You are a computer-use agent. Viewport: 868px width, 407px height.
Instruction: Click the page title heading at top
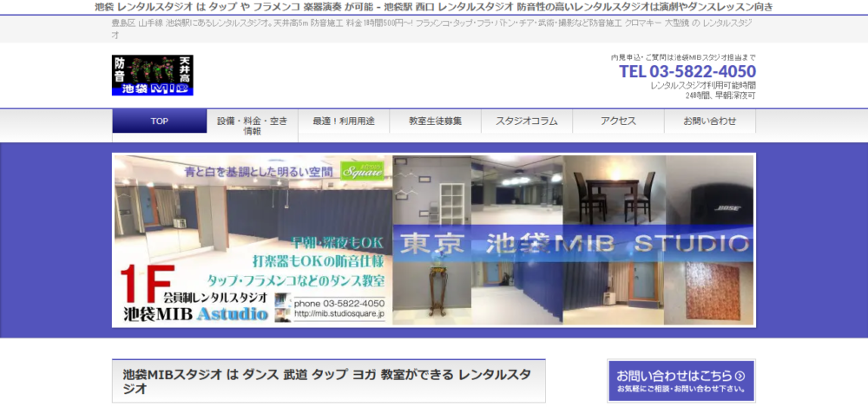(x=434, y=7)
